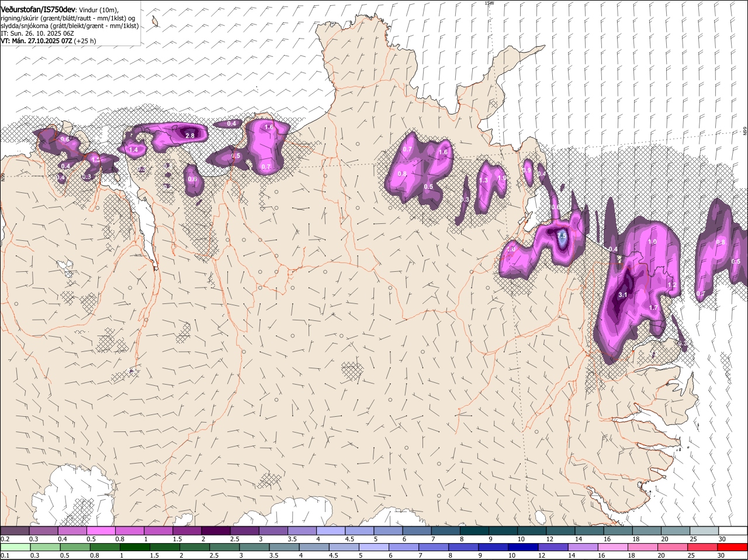Pick upper legend swatch between 0.2 and 0.3
The image size is (748, 560).
pyautogui.click(x=15, y=530)
